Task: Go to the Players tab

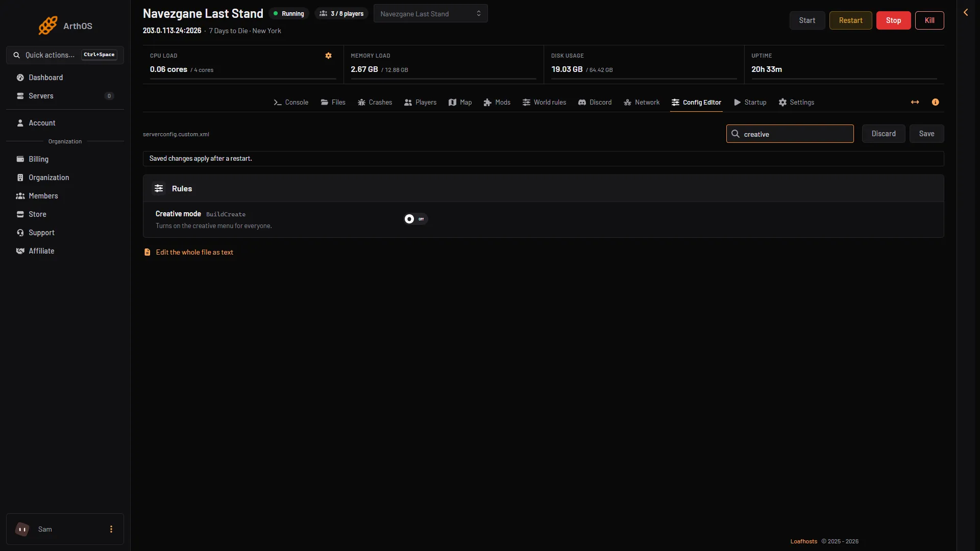Action: tap(420, 102)
